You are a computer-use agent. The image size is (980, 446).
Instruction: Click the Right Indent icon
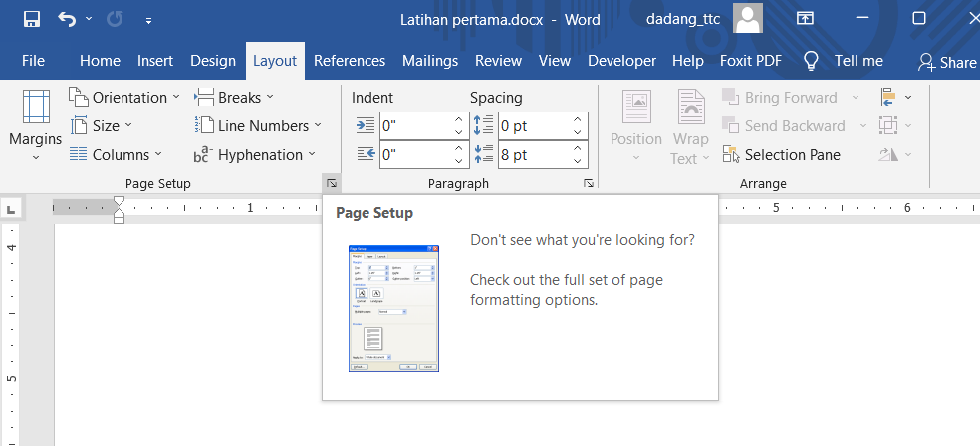click(x=366, y=155)
